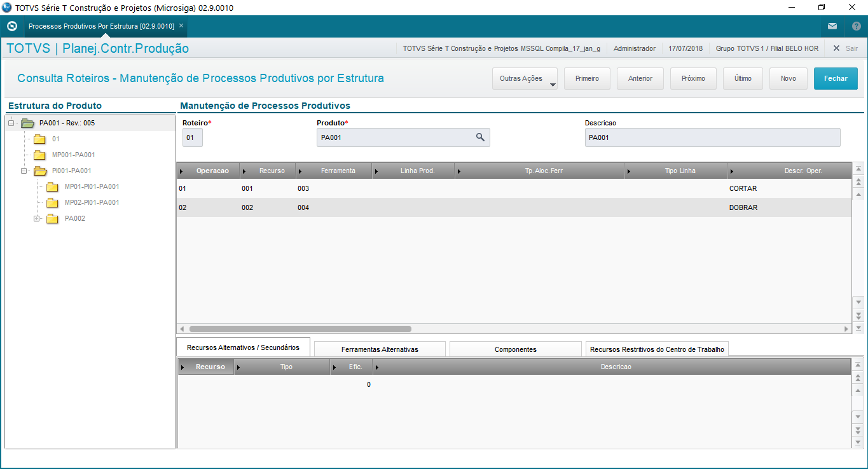Image resolution: width=868 pixels, height=469 pixels.
Task: Click the TOTVS logo icon in the tab bar
Action: coord(11,26)
